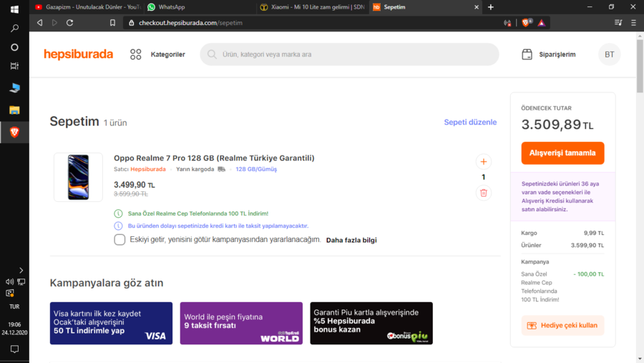The width and height of the screenshot is (644, 363).
Task: Open the browser playlist/sidebar icon
Action: coord(618,23)
